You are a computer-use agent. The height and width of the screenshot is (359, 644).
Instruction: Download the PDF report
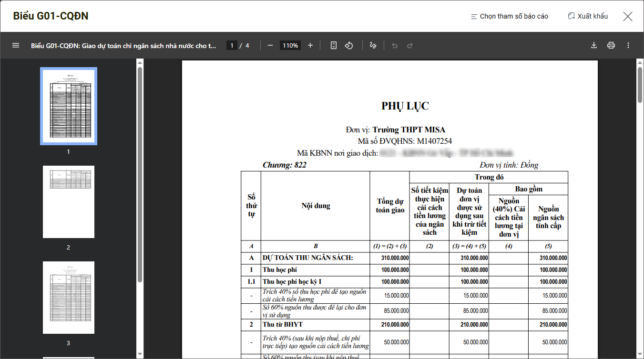594,45
